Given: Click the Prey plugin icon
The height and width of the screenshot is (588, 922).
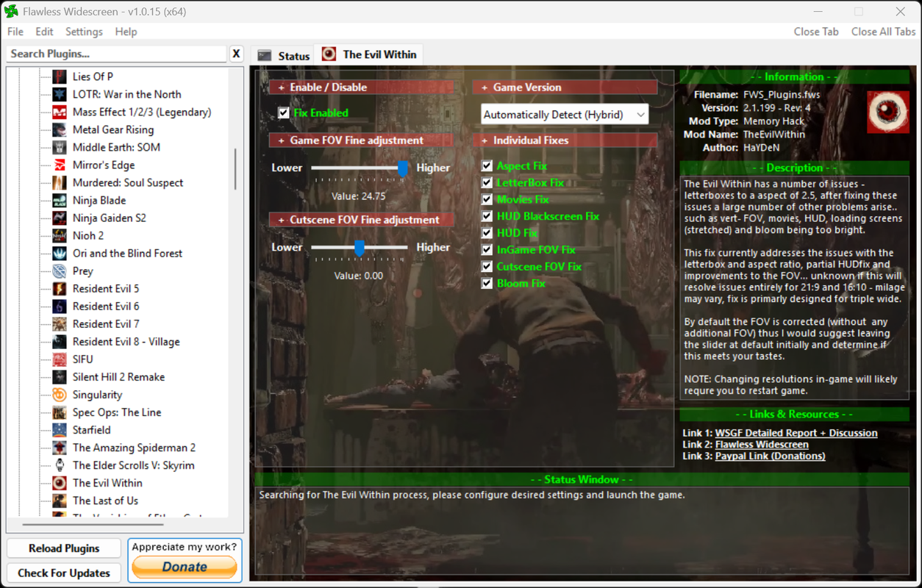Looking at the screenshot, I should (x=60, y=270).
